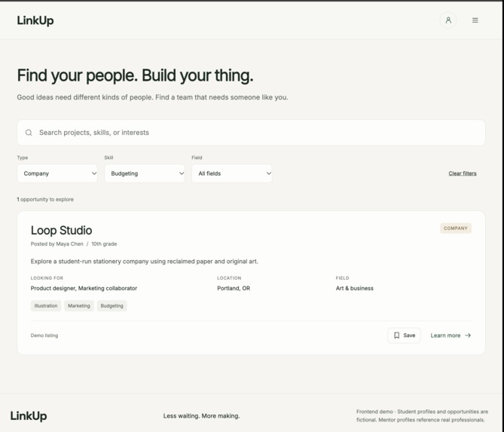Click the Illustration skill tag
The width and height of the screenshot is (504, 432).
(46, 306)
